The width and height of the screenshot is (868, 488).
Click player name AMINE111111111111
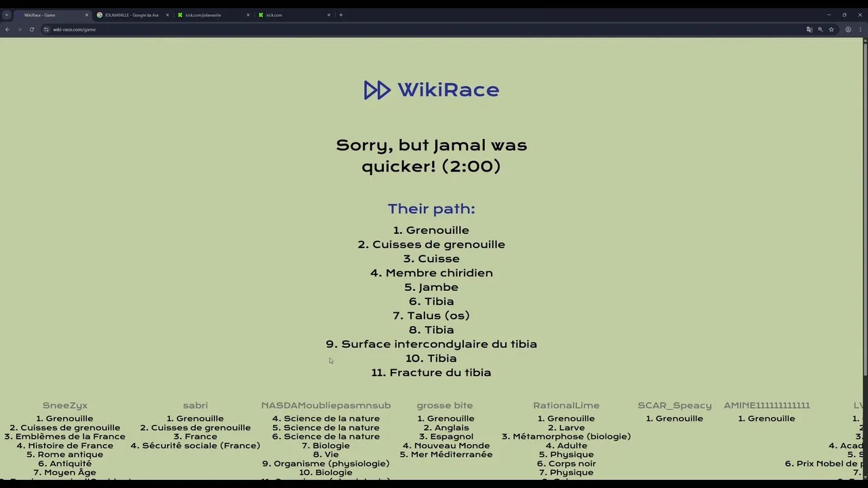(x=767, y=405)
